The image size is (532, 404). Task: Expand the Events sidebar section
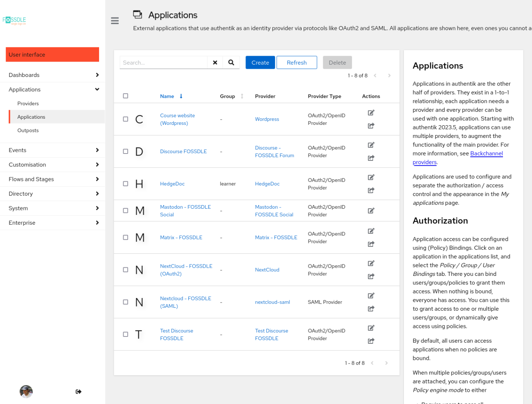tap(52, 150)
